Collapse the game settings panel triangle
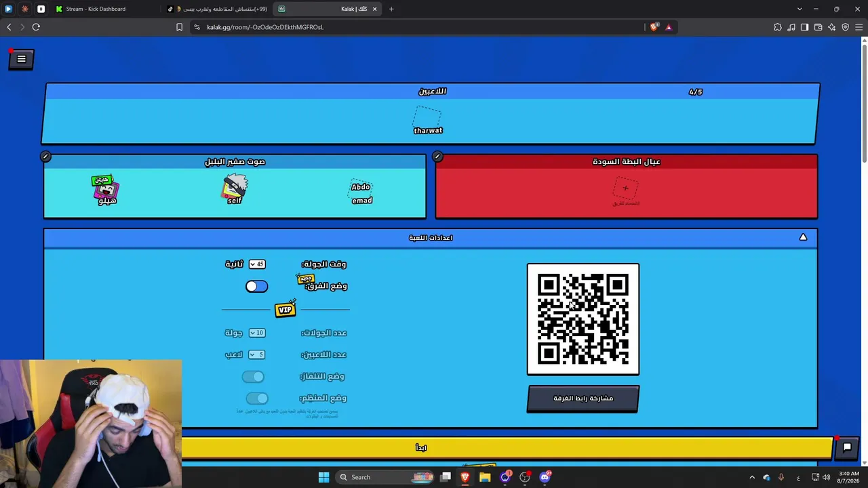 pyautogui.click(x=803, y=237)
